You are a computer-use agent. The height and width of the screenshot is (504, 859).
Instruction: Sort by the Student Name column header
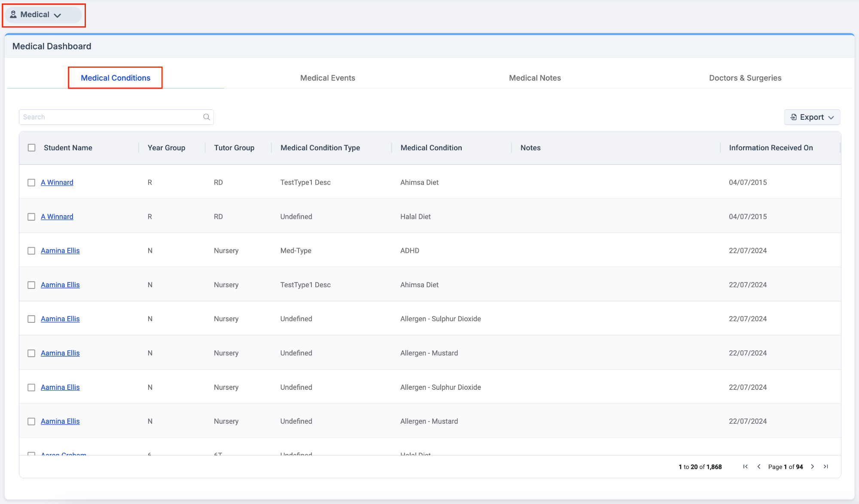click(x=68, y=148)
